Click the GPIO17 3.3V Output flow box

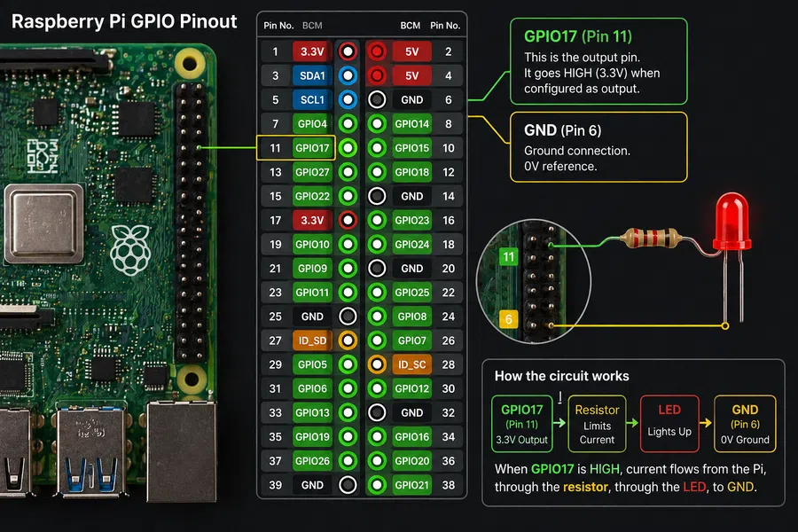pyautogui.click(x=522, y=424)
